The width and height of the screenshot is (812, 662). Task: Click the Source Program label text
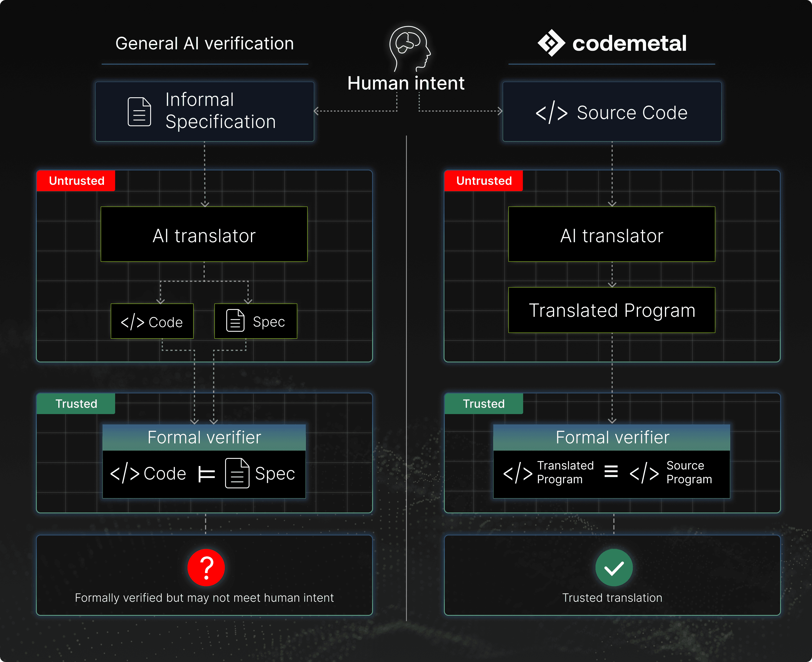(x=689, y=472)
